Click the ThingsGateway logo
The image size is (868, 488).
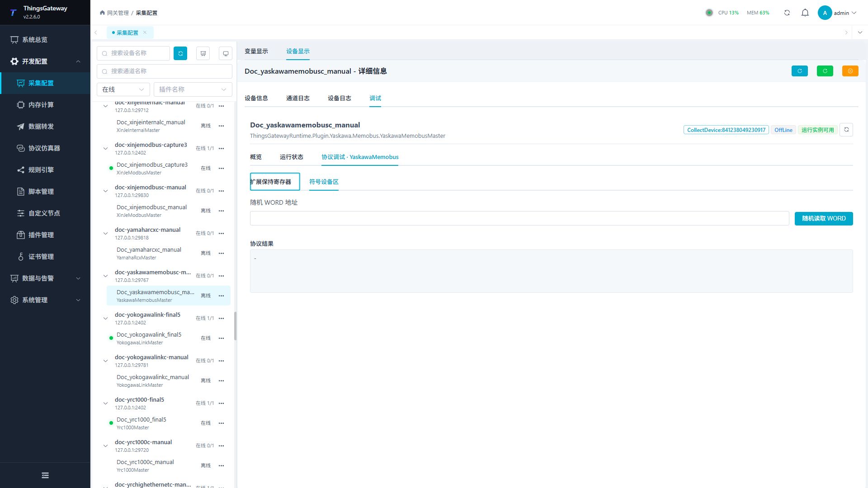(13, 13)
